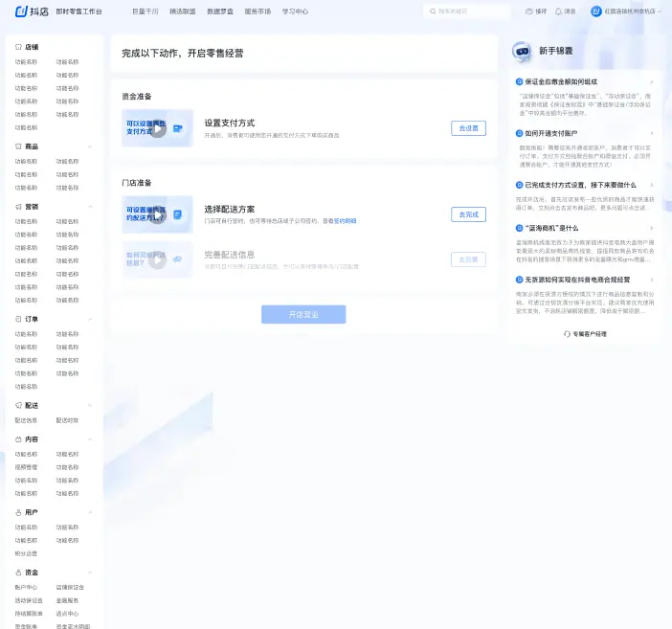Open the 已完成支付方式设置 help article
The height and width of the screenshot is (629, 672).
581,185
